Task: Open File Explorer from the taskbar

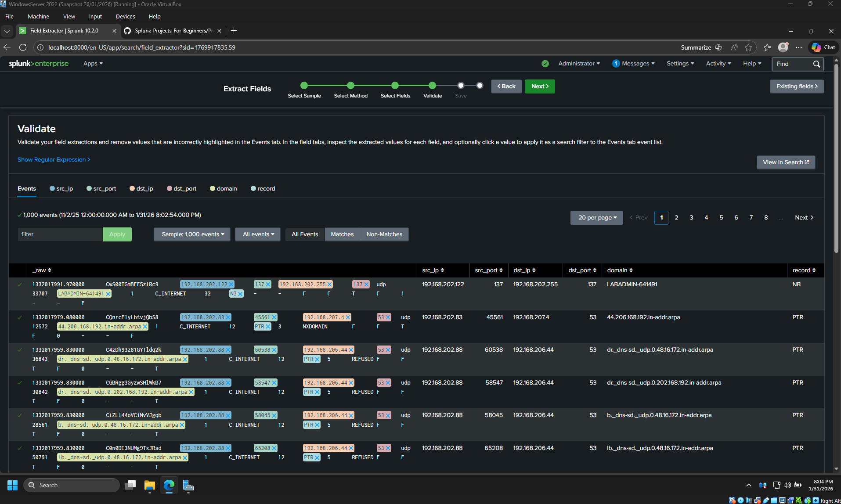Action: (x=150, y=485)
